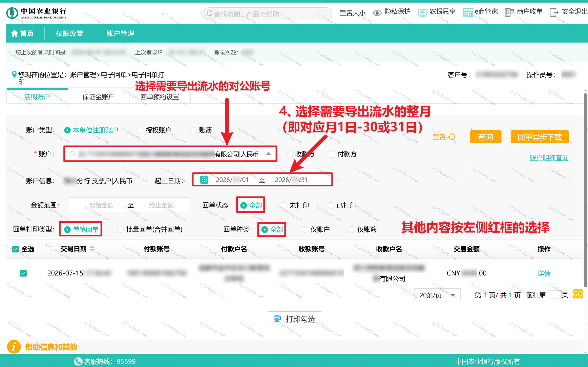Click the 终止金额 input field
Screen dimensions: 588x367
(161, 205)
